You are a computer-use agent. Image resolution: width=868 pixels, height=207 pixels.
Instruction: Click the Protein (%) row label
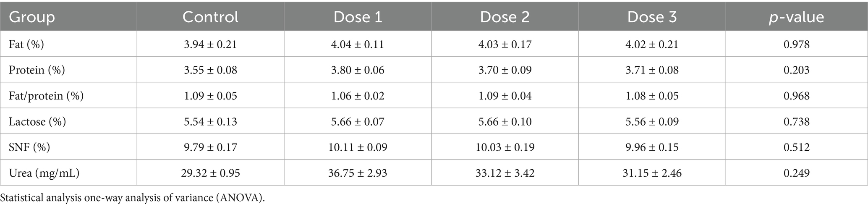(x=37, y=70)
